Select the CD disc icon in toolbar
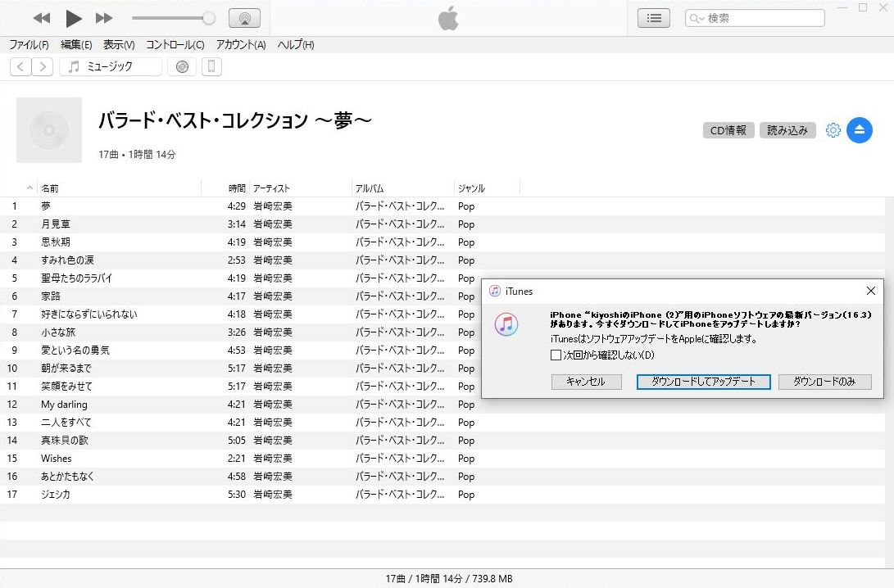Image resolution: width=894 pixels, height=588 pixels. (183, 66)
